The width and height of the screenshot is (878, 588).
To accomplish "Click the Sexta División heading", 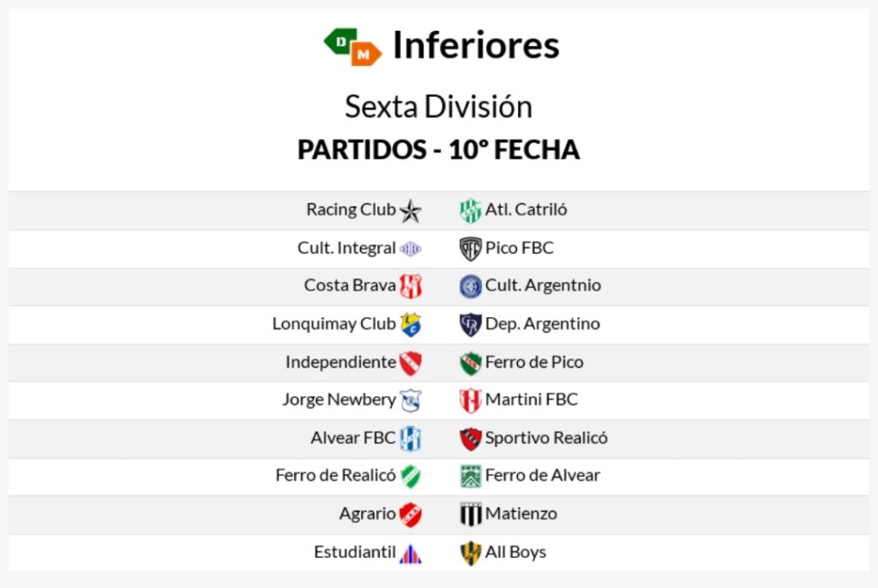I will coord(438,106).
